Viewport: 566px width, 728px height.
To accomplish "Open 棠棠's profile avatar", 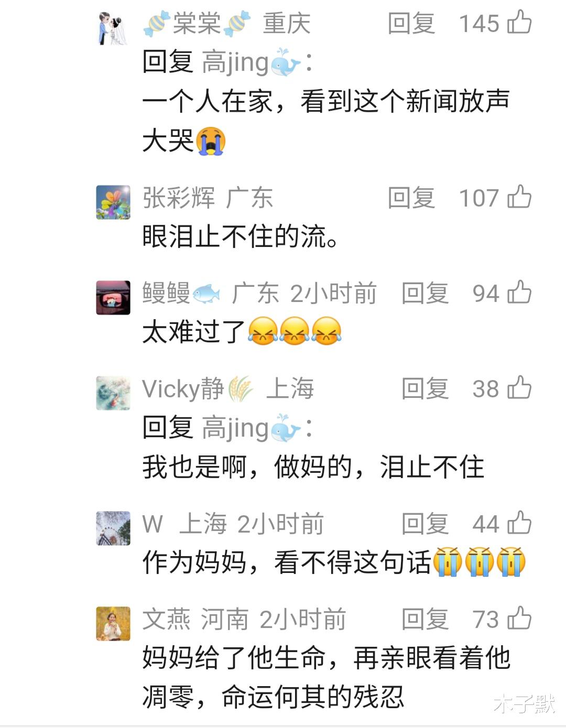I will [x=113, y=28].
